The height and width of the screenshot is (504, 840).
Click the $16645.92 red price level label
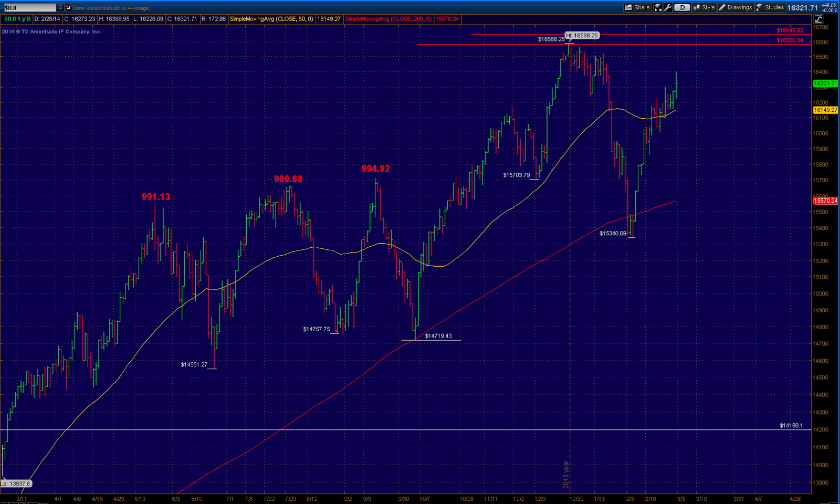pyautogui.click(x=790, y=30)
